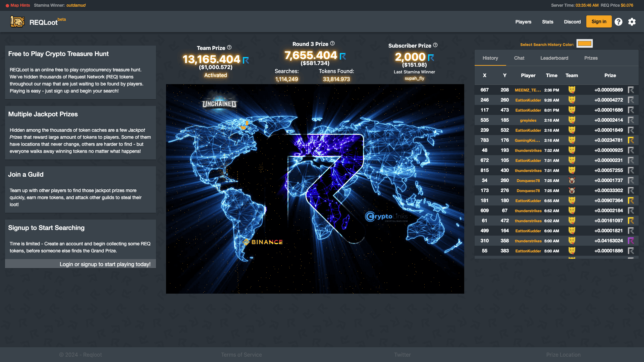
Task: Click the Team column header
Action: click(x=572, y=75)
